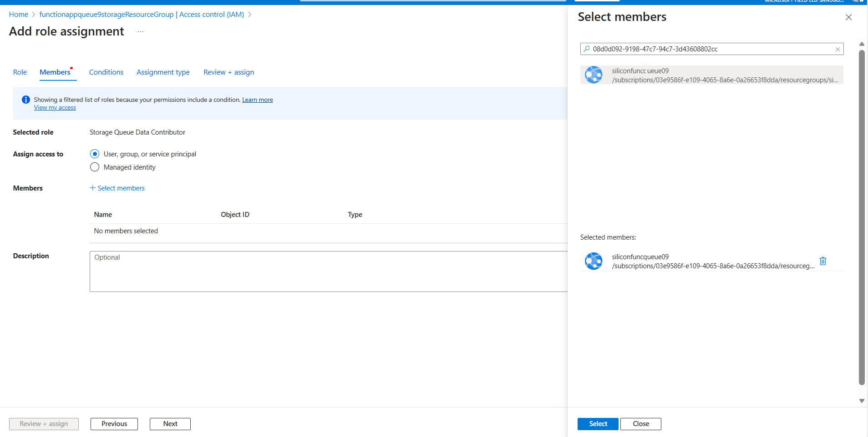Open the Members tab
Viewport: 868px width, 437px height.
click(x=55, y=72)
